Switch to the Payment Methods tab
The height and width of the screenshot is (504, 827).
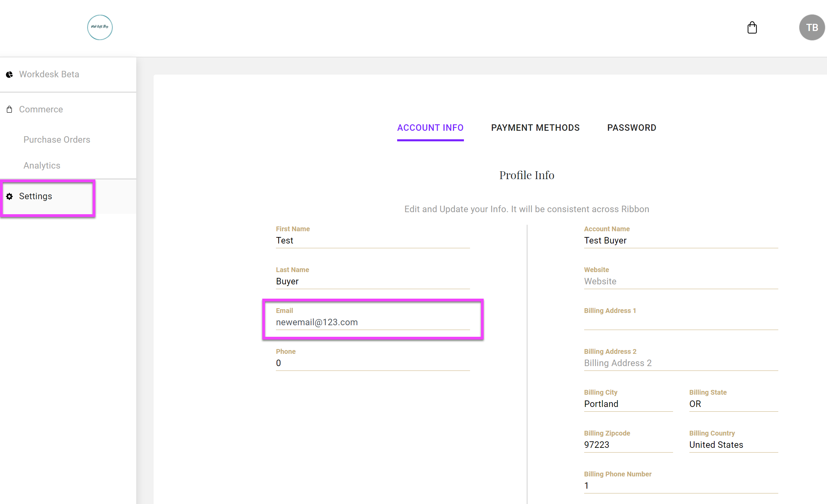point(535,128)
